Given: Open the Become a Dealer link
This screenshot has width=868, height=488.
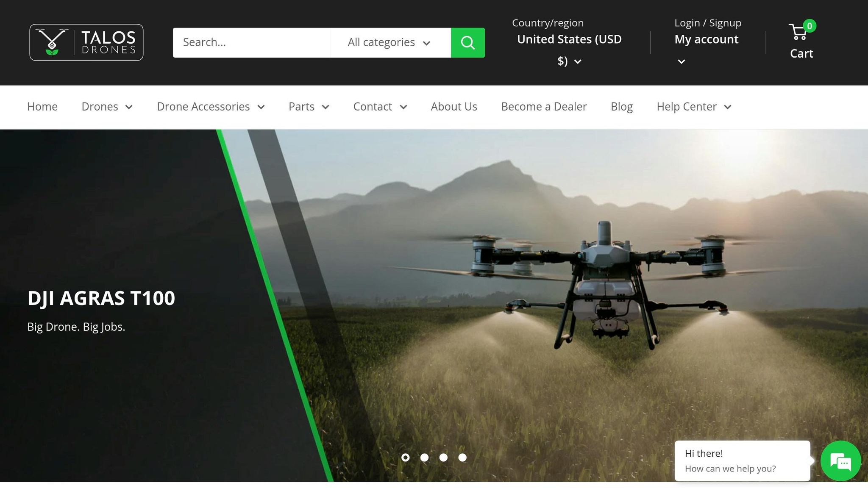Looking at the screenshot, I should tap(544, 107).
